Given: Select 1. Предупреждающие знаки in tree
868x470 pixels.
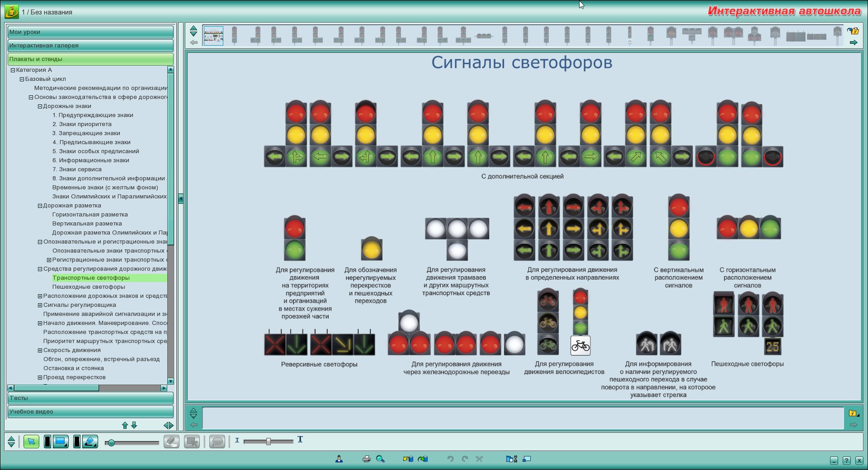Looking at the screenshot, I should 93,115.
